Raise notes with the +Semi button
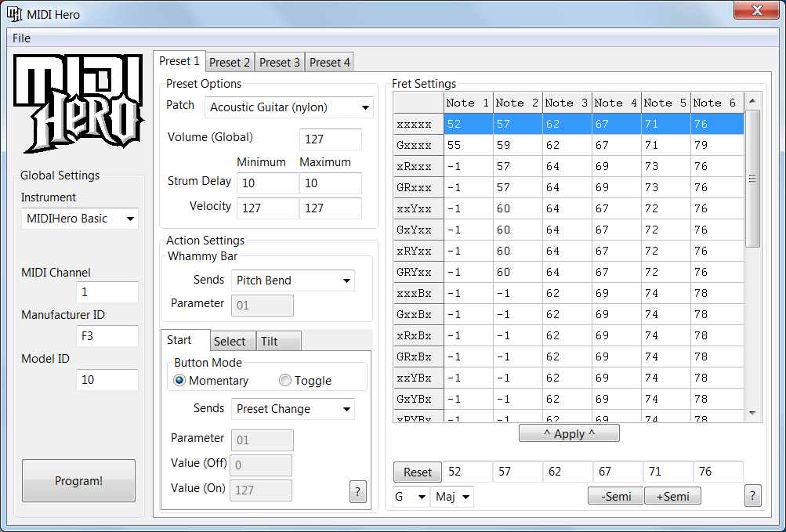Viewport: 786px width, 532px height. (672, 497)
